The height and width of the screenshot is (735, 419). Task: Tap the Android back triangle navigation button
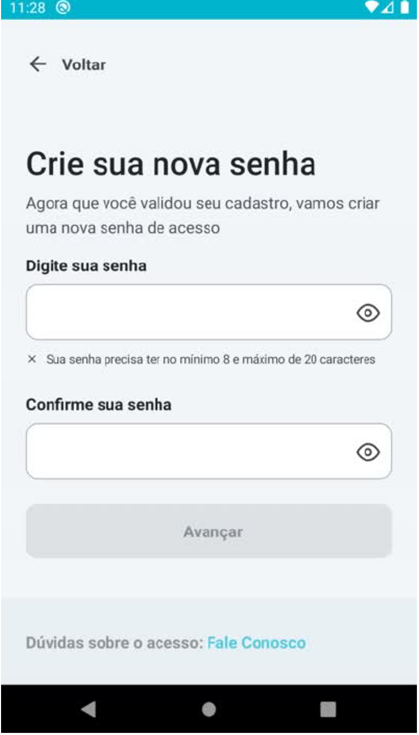coord(89,709)
